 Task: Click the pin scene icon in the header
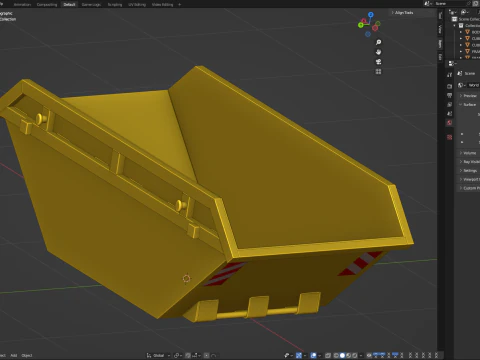[469, 3]
